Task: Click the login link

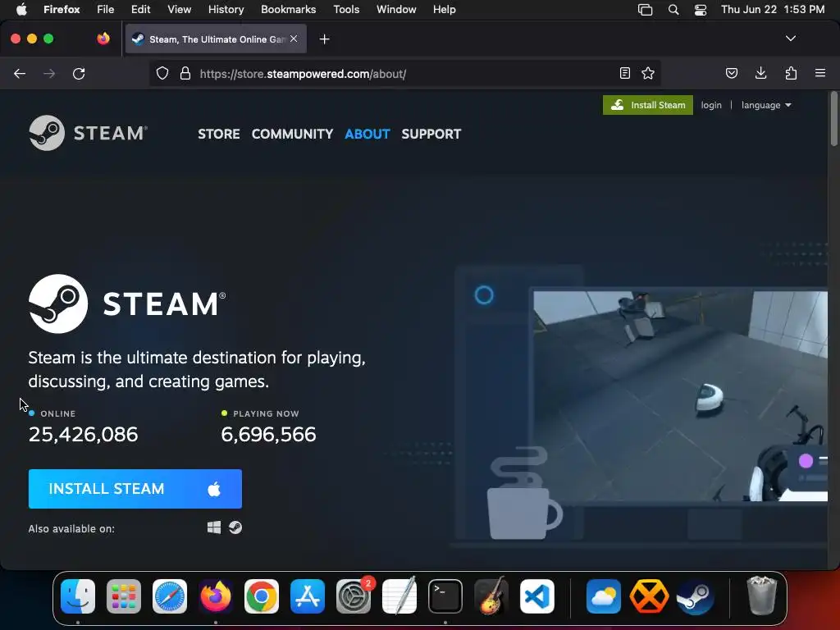Action: [x=711, y=105]
